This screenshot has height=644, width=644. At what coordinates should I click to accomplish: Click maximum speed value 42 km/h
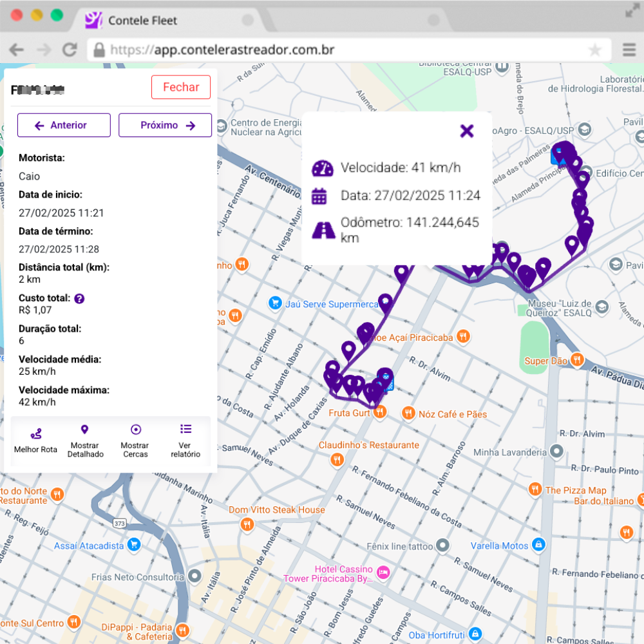(37, 402)
